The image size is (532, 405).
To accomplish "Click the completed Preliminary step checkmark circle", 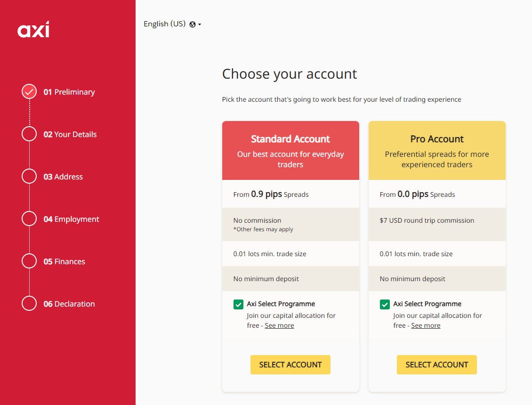I will click(x=29, y=91).
